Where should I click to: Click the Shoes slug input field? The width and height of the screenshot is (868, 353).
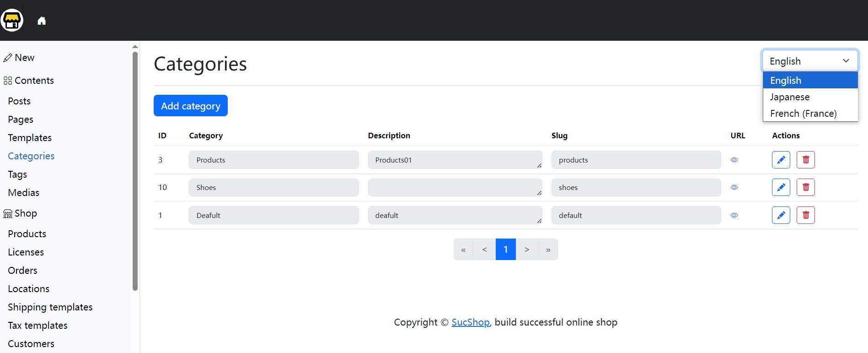point(636,187)
